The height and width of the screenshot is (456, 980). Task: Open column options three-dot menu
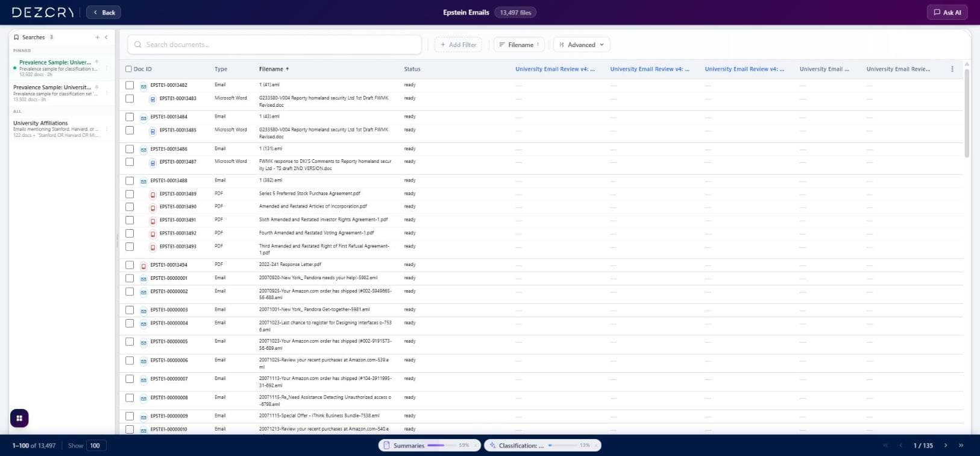tap(952, 69)
